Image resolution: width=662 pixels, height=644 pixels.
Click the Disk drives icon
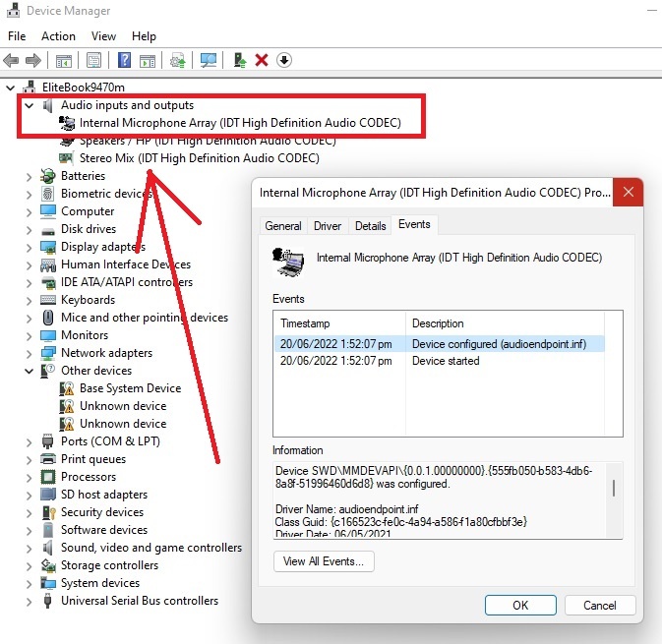click(48, 230)
